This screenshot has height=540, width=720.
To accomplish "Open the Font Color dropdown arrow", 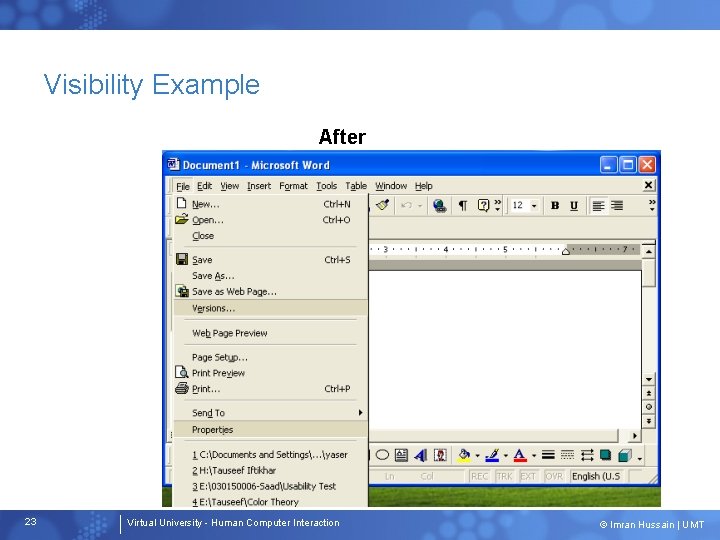I will click(534, 456).
